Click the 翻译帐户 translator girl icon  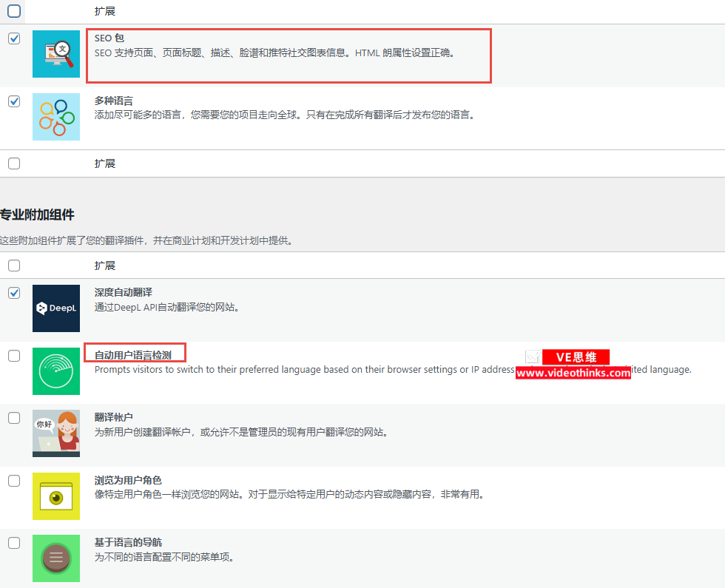(x=56, y=433)
